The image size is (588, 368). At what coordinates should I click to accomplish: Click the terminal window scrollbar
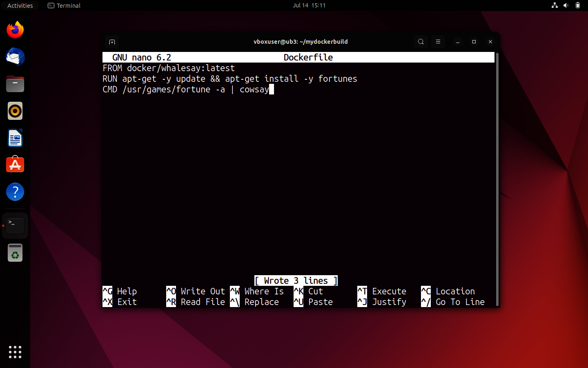coord(497,180)
